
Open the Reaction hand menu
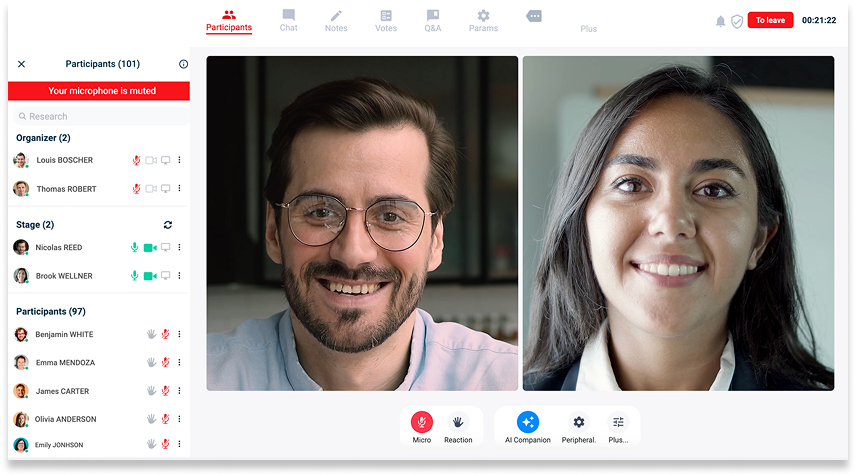[x=458, y=423]
